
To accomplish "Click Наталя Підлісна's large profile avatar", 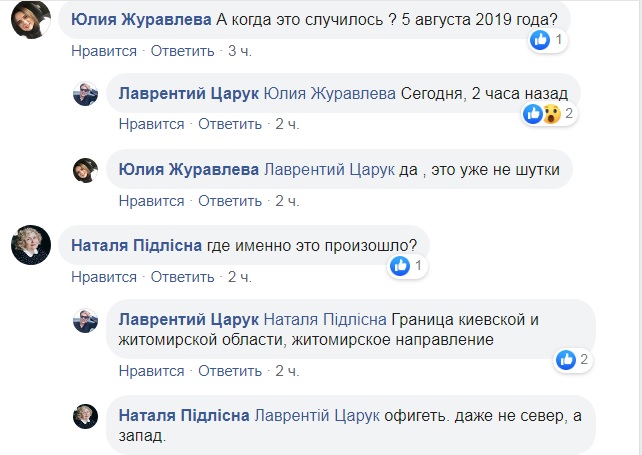I will [x=31, y=244].
